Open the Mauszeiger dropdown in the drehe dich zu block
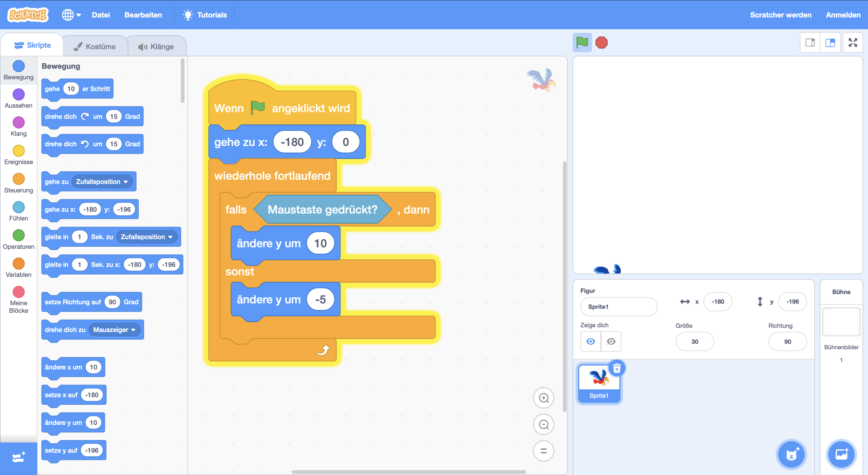Screen dimensions: 868x475 point(114,330)
